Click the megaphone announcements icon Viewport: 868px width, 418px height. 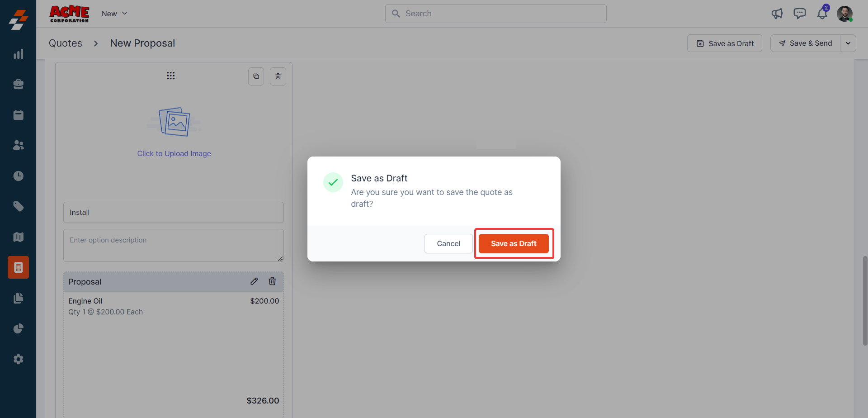point(777,14)
